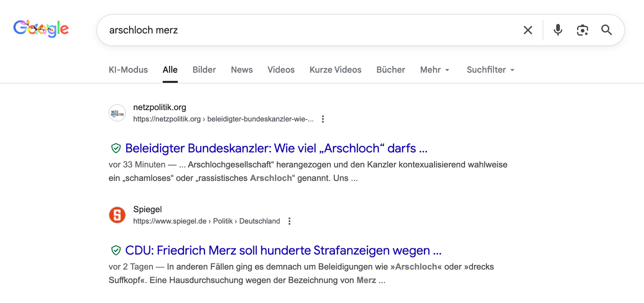The width and height of the screenshot is (644, 303).
Task: Click the netzpolitik.org site favicon
Action: pyautogui.click(x=117, y=113)
